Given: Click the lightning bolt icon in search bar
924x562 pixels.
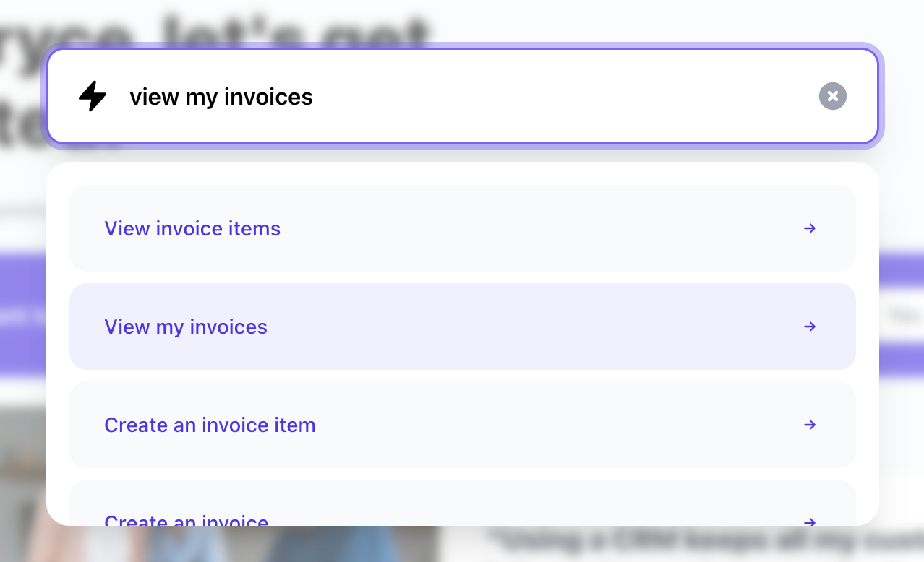Looking at the screenshot, I should coord(93,96).
